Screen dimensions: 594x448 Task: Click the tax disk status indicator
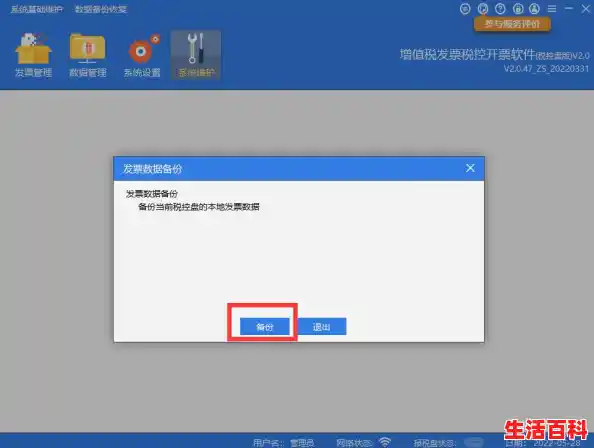point(474,442)
